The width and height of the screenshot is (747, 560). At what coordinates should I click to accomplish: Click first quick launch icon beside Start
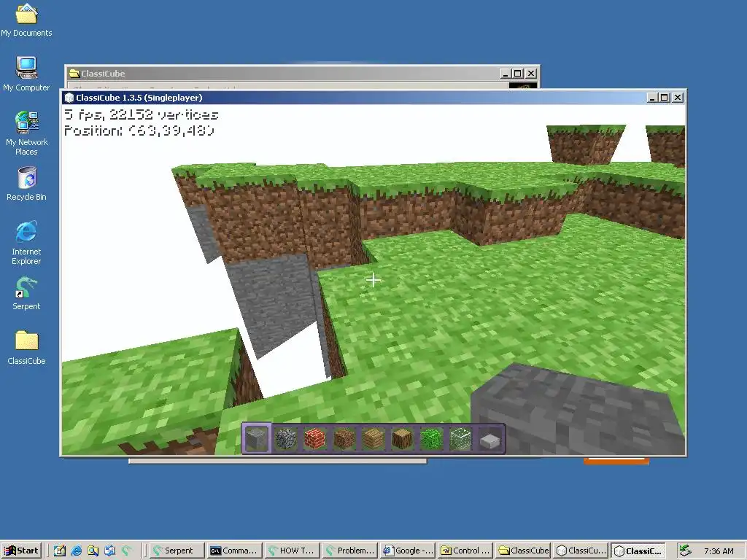tap(60, 551)
